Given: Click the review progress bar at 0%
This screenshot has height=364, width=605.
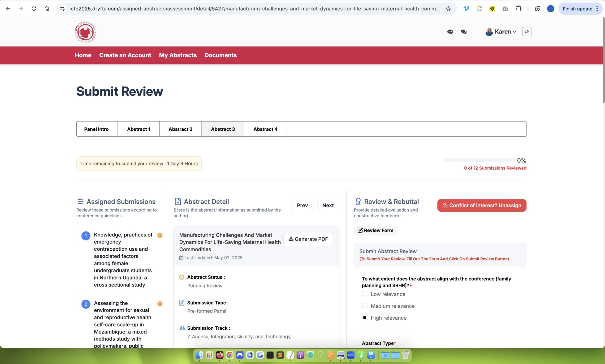Looking at the screenshot, I should (478, 160).
